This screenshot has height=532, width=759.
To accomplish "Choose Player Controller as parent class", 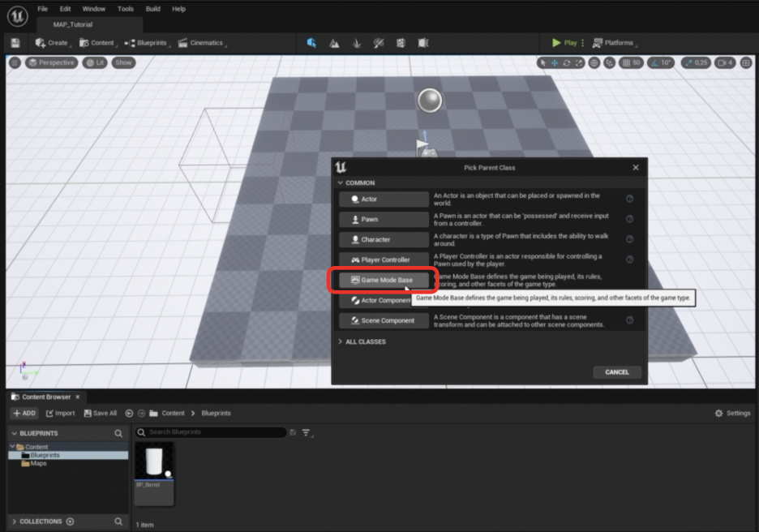I will 384,260.
